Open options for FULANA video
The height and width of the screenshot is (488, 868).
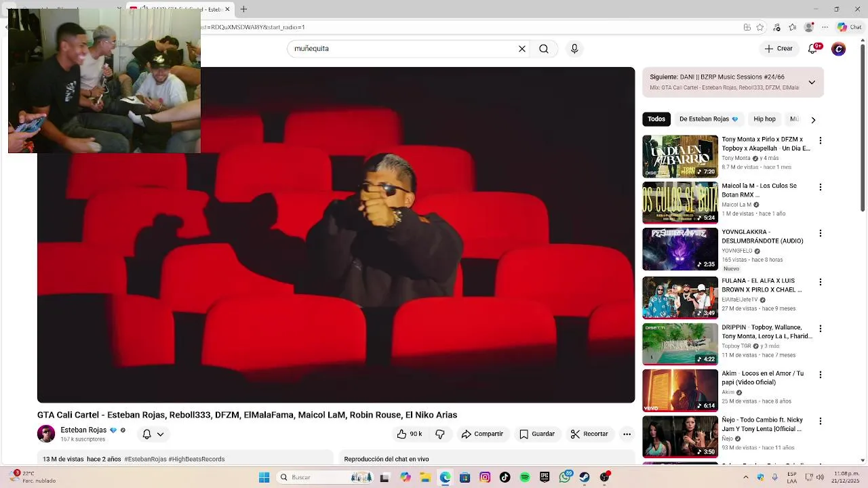tap(821, 282)
